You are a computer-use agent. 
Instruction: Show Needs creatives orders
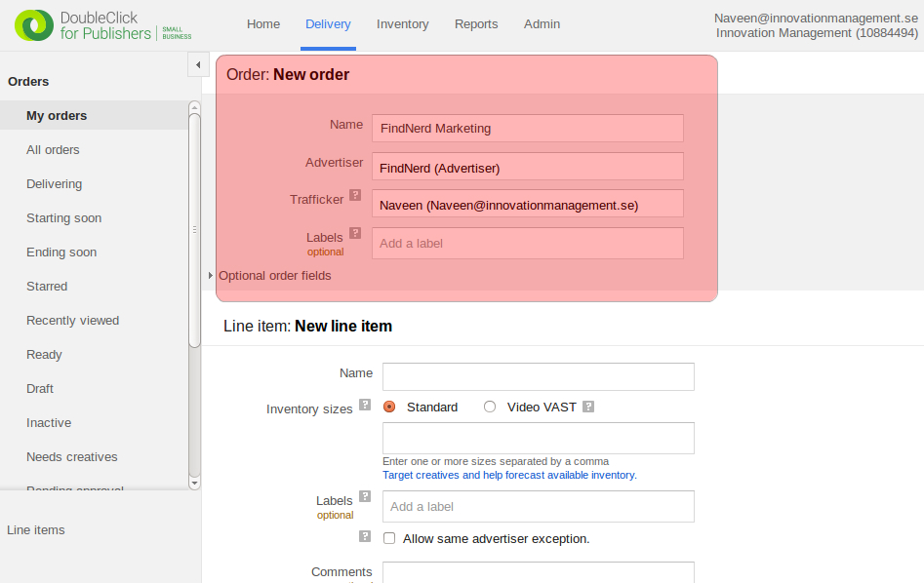coord(72,457)
